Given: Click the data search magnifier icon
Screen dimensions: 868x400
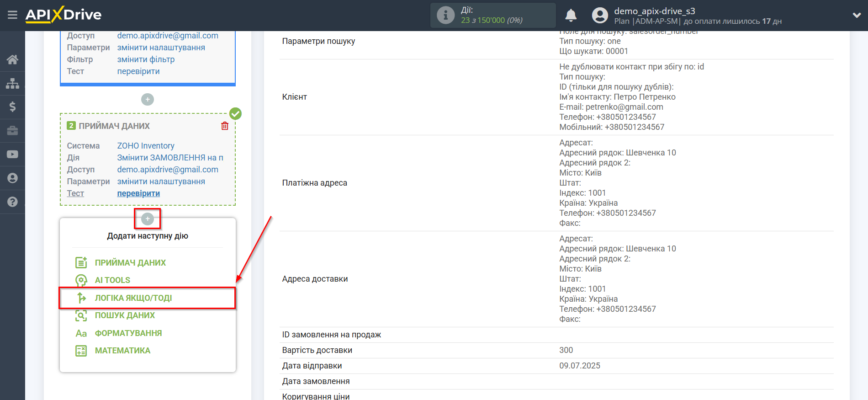Looking at the screenshot, I should pyautogui.click(x=81, y=315).
